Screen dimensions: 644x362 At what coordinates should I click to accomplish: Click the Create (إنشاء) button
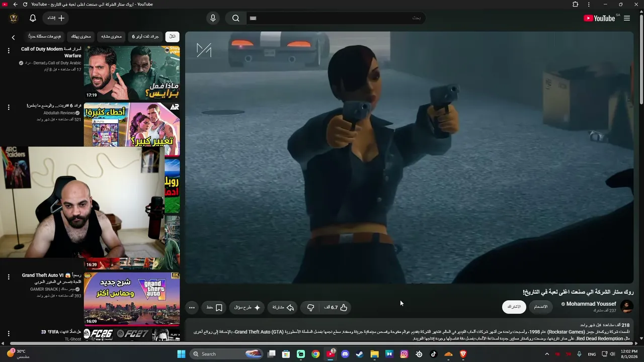pos(55,18)
